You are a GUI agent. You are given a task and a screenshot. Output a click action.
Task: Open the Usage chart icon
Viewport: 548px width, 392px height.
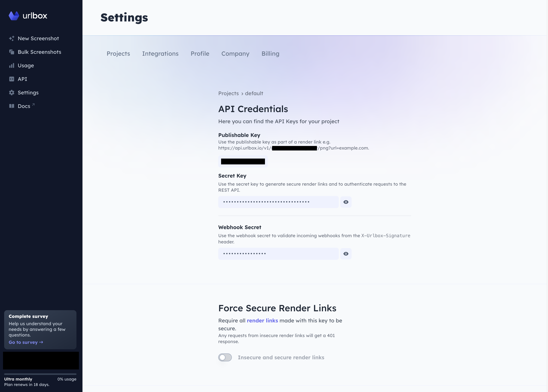pyautogui.click(x=12, y=65)
